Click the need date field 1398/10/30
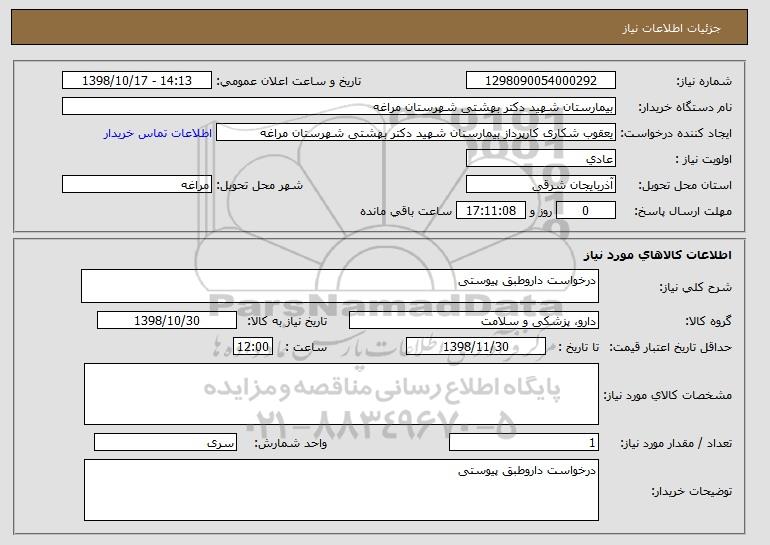The width and height of the screenshot is (770, 545). pos(167,321)
